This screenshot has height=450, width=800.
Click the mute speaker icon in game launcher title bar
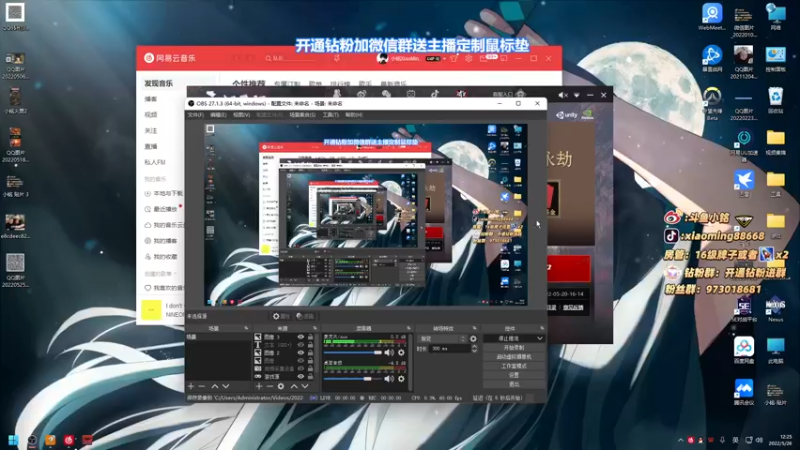pyautogui.click(x=562, y=95)
